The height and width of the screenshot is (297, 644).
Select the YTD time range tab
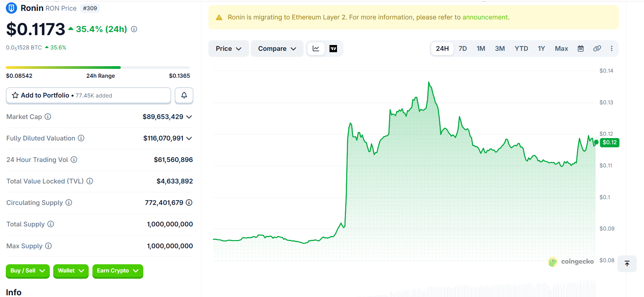521,49
